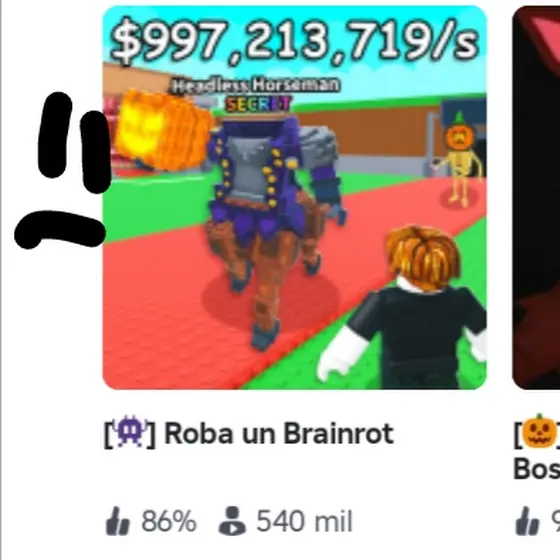Open the Roba un Brainrot game thumbnail
The width and height of the screenshot is (560, 560).
point(295,197)
